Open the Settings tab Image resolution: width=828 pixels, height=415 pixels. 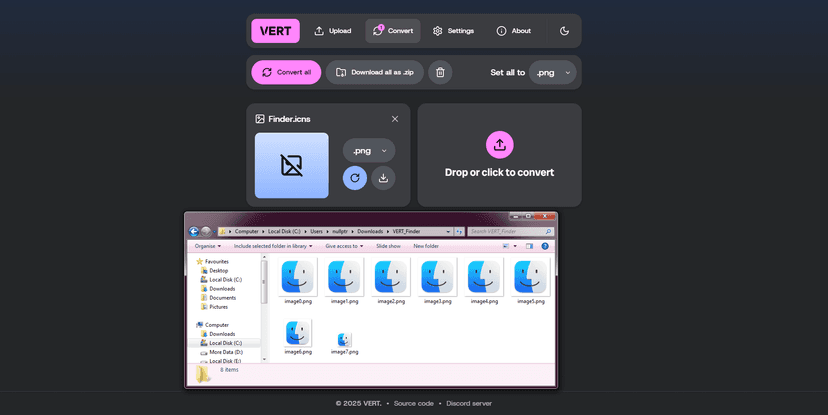453,31
